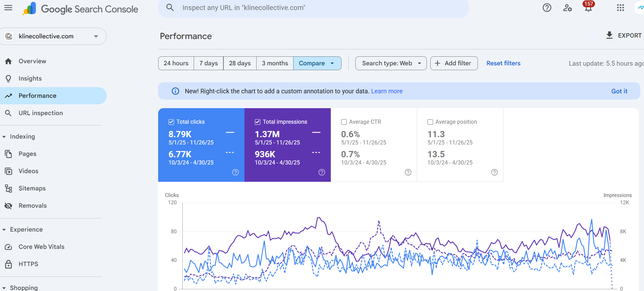Select the 28 days date range
The image size is (644, 291).
click(x=240, y=63)
